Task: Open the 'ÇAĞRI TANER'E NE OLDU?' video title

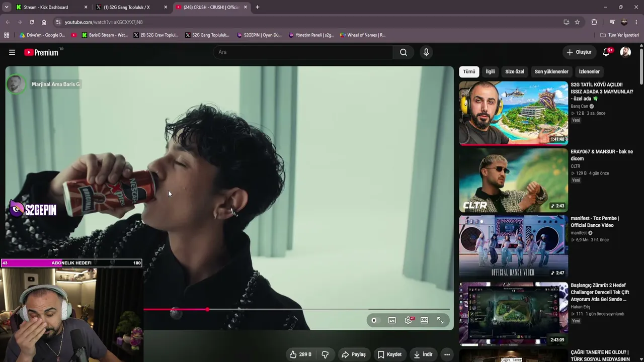Action: tap(601, 355)
